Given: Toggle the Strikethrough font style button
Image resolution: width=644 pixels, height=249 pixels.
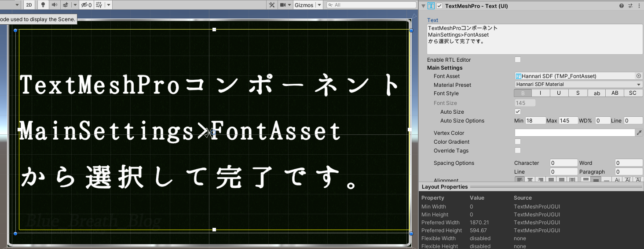Looking at the screenshot, I should (x=578, y=93).
